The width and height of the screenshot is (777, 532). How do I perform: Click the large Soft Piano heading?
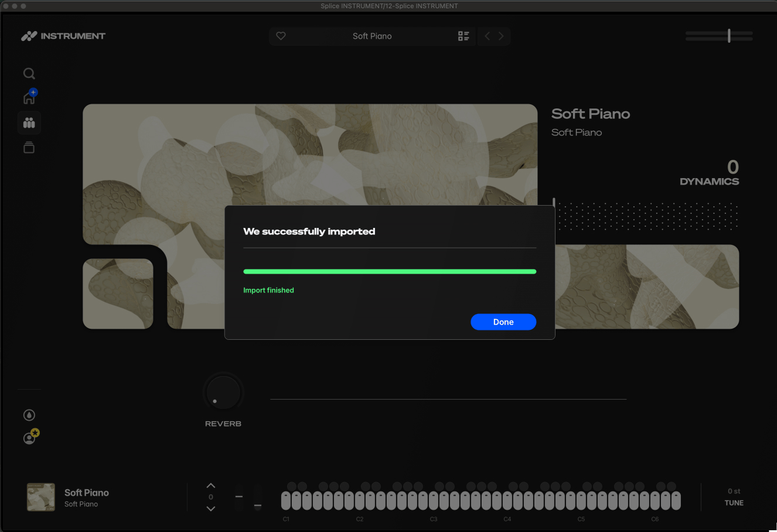tap(591, 114)
